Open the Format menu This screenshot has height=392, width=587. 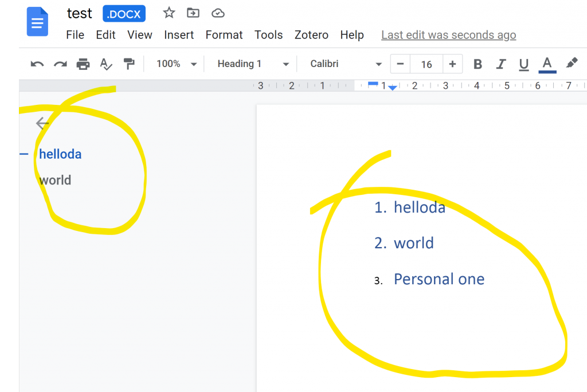[224, 35]
